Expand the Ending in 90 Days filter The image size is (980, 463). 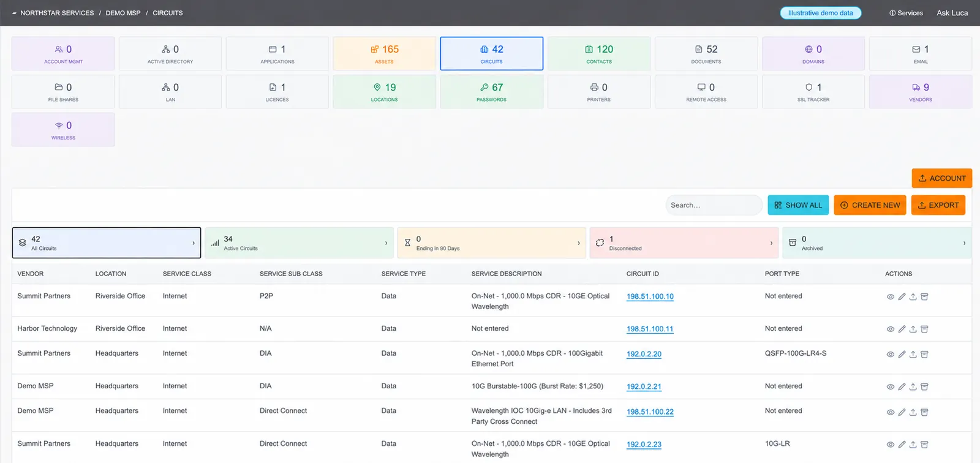point(492,243)
